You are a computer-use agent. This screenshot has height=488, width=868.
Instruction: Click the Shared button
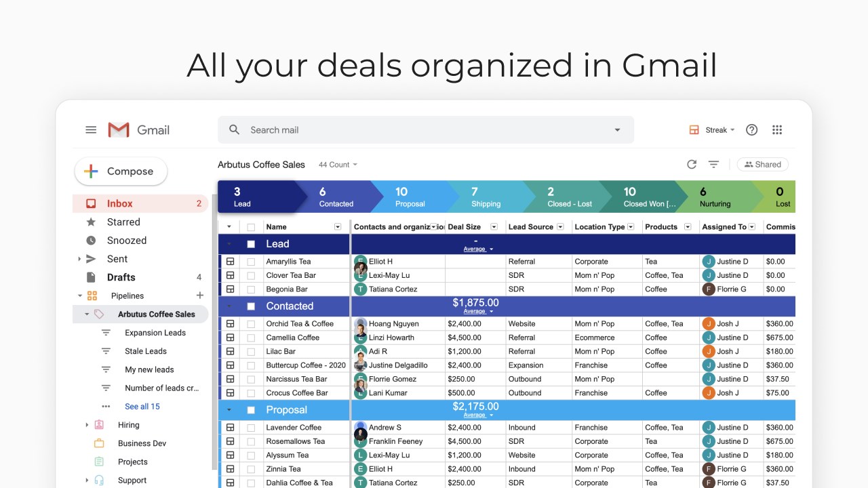tap(763, 164)
